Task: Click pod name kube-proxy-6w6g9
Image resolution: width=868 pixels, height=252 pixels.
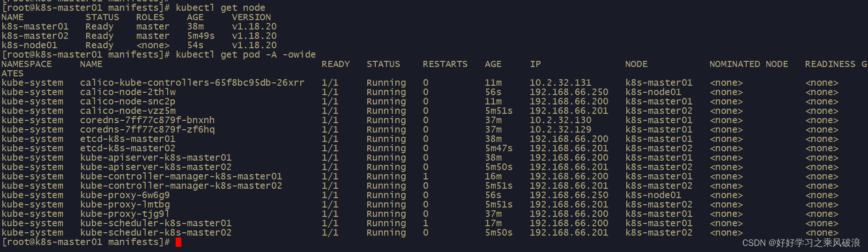Action: pyautogui.click(x=125, y=195)
